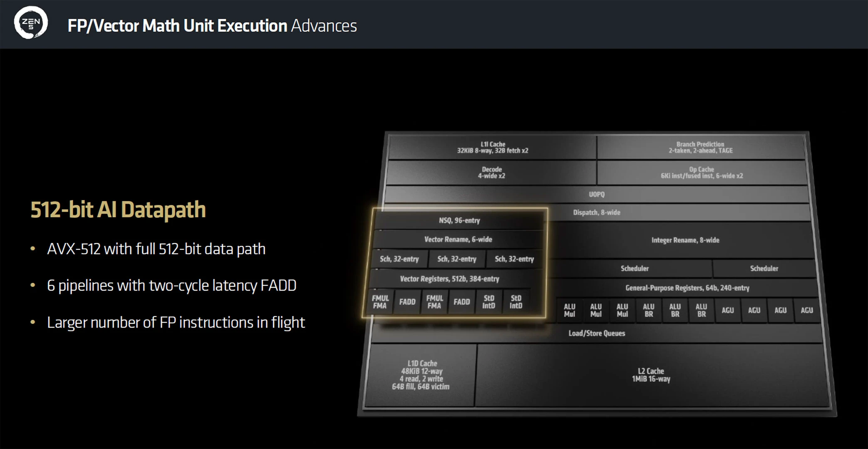Select the Load/Store Queues bar
The image size is (868, 449).
pos(597,333)
